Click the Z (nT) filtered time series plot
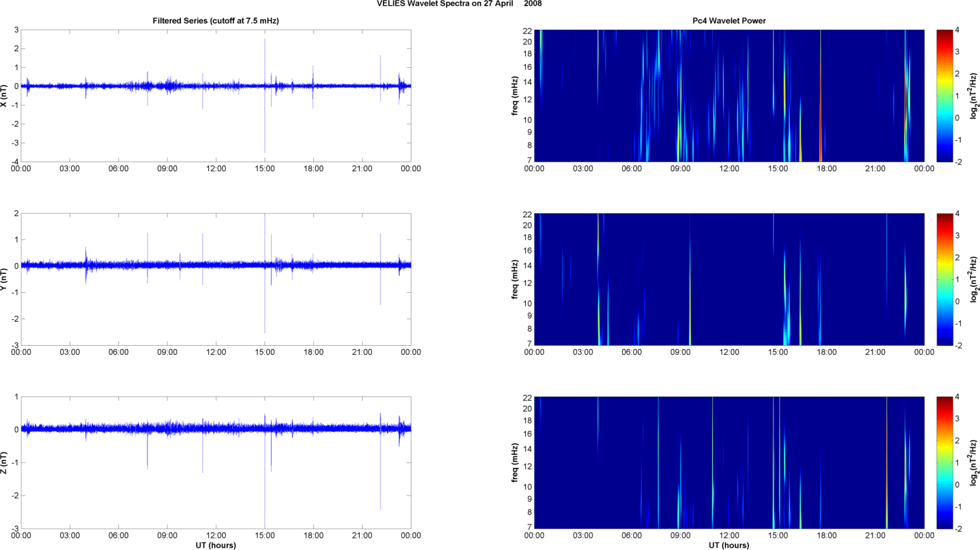 216,463
